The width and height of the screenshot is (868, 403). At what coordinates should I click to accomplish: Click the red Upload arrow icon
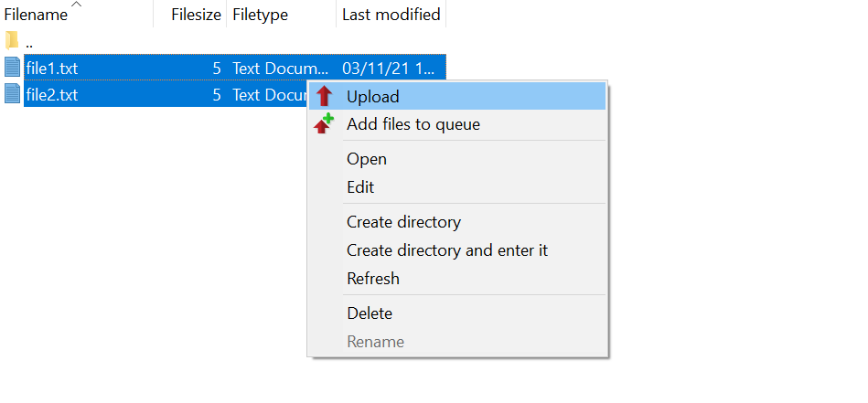(324, 96)
